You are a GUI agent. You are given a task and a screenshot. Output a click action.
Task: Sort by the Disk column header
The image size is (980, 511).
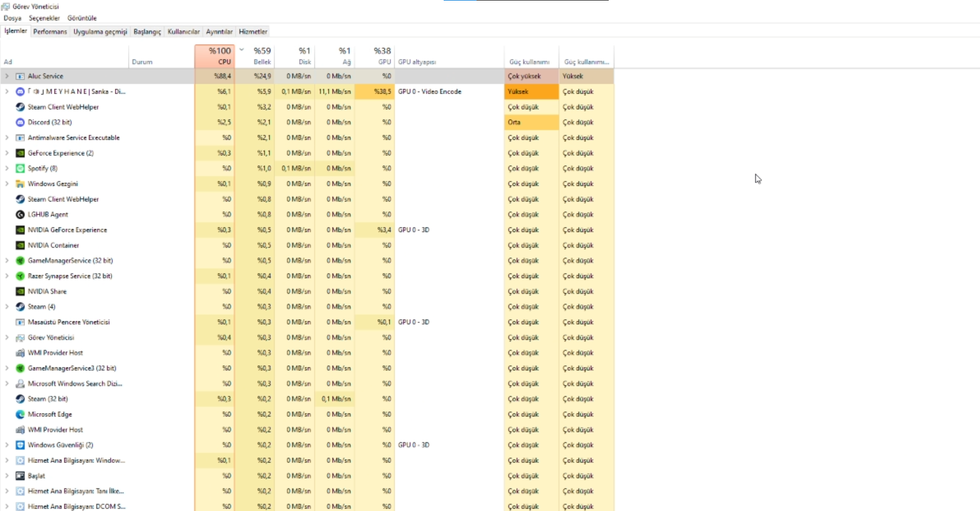click(x=294, y=56)
